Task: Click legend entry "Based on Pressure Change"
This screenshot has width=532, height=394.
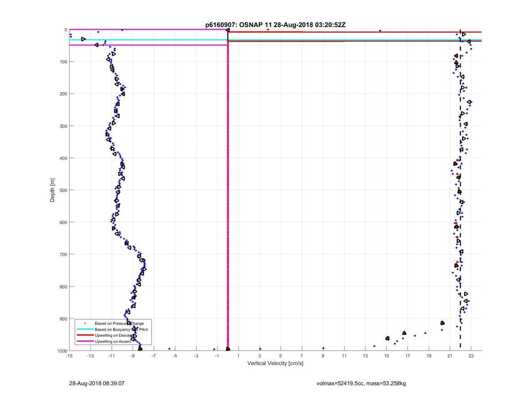Action: [119, 323]
